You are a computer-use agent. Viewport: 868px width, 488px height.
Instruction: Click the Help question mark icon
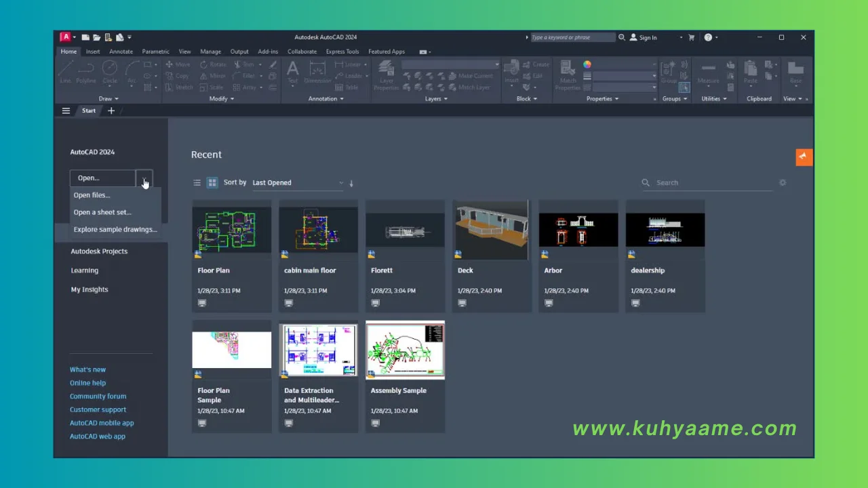pyautogui.click(x=708, y=37)
